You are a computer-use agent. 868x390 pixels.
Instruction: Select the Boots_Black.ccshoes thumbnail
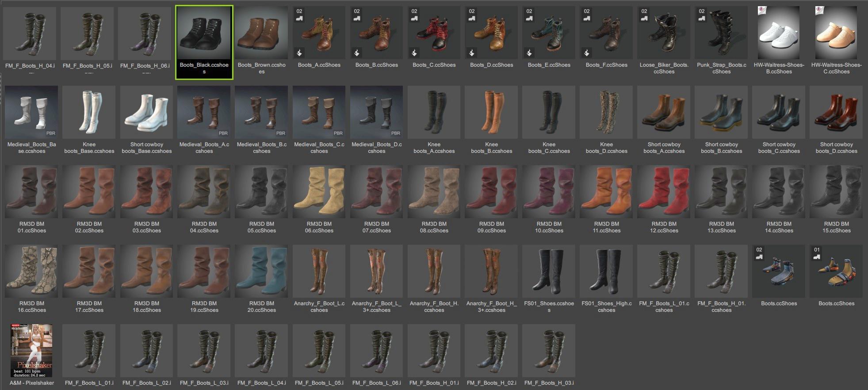click(x=204, y=34)
